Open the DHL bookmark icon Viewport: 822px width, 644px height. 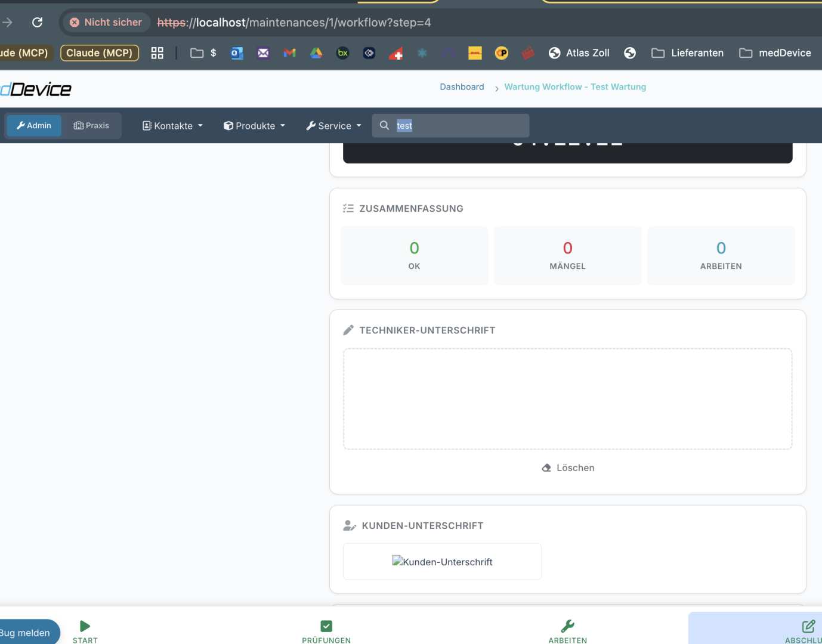[475, 53]
